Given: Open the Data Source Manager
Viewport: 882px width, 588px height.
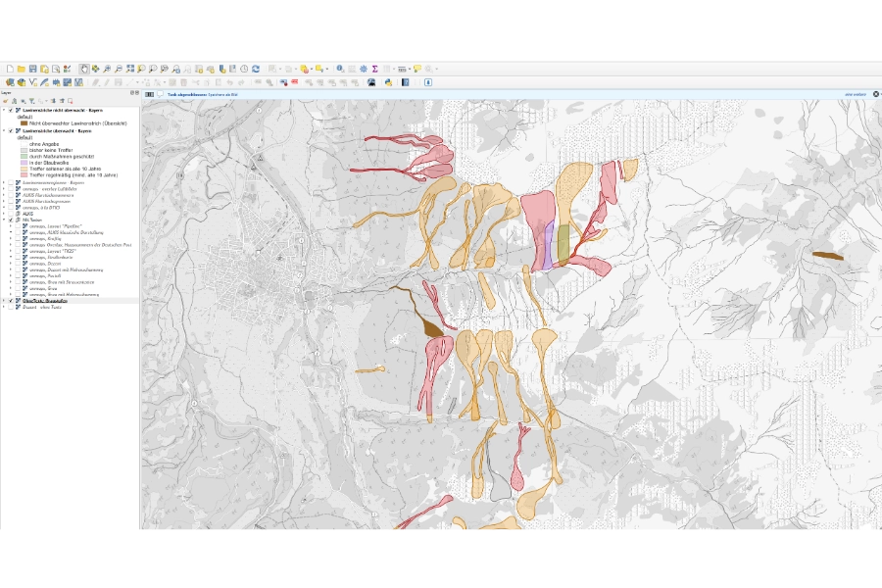Looking at the screenshot, I should click(10, 82).
